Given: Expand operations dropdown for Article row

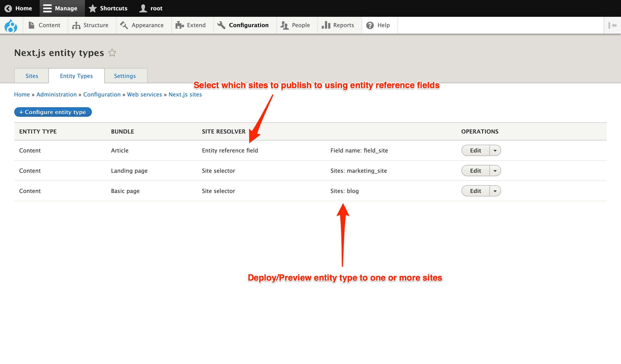Looking at the screenshot, I should pyautogui.click(x=495, y=150).
